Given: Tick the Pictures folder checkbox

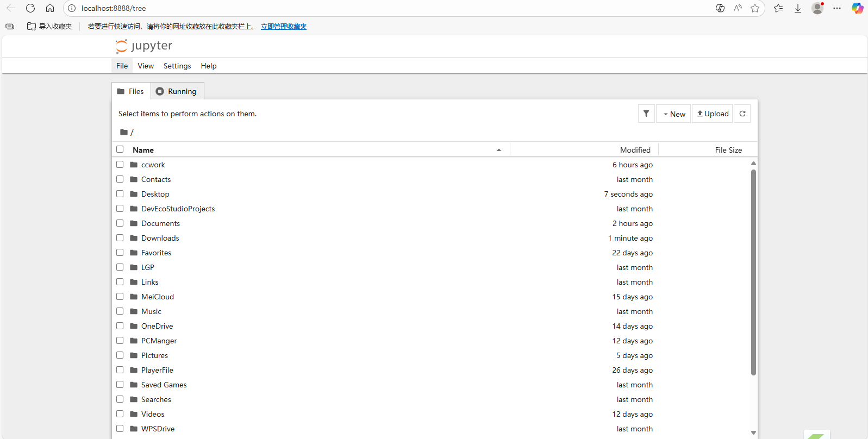Looking at the screenshot, I should [x=120, y=355].
